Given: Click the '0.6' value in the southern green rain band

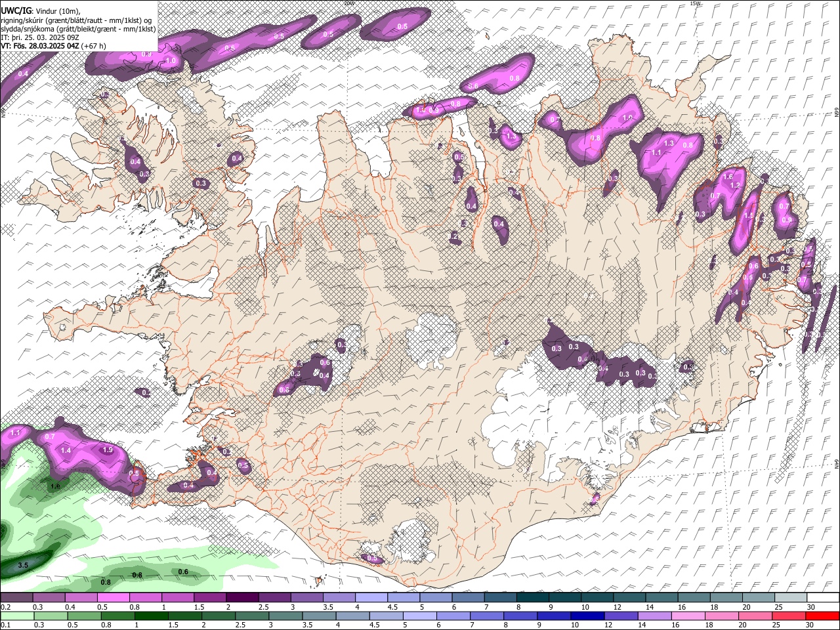Looking at the screenshot, I should coord(184,572).
